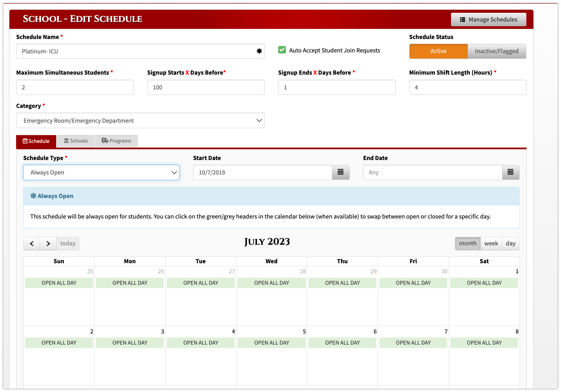This screenshot has width=561, height=392.
Task: Click the today button above the calendar
Action: click(x=68, y=243)
